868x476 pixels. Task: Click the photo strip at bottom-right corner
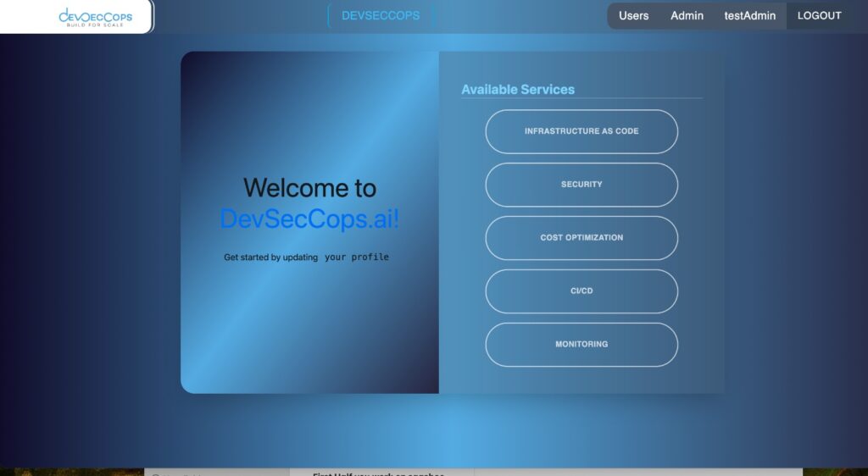[x=835, y=472]
